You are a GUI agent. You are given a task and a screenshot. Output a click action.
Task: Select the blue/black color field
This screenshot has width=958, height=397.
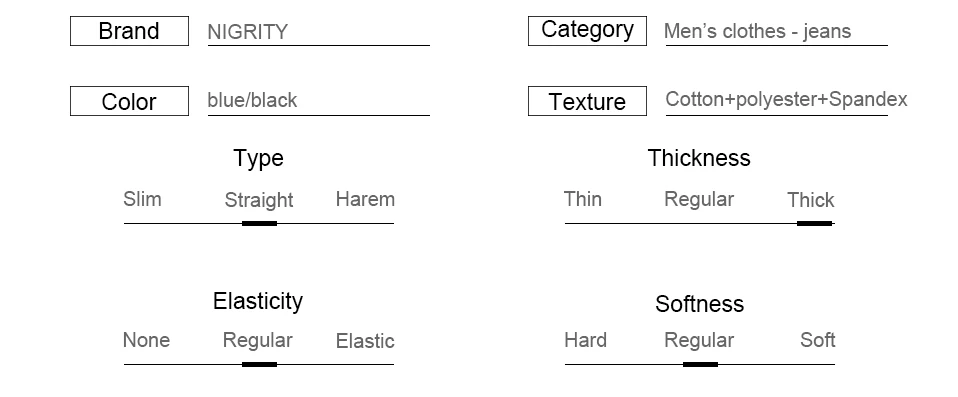(318, 101)
